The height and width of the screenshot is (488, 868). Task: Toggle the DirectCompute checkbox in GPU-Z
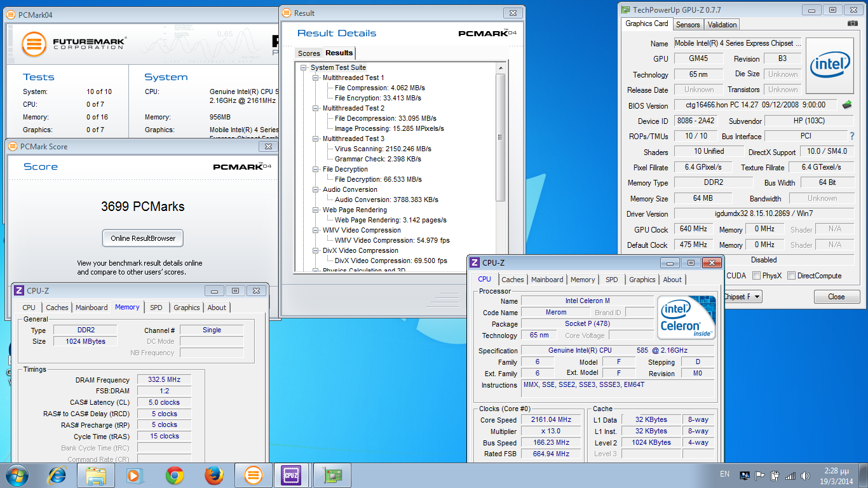791,275
